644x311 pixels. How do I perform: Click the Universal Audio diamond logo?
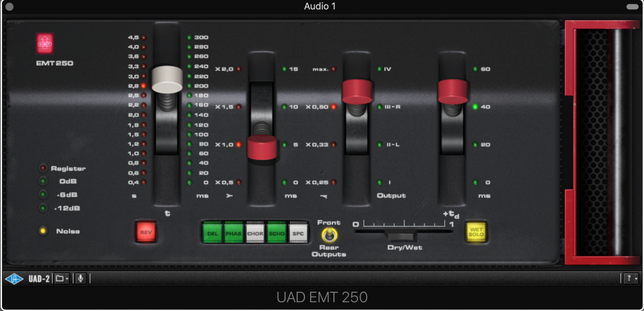click(x=14, y=279)
